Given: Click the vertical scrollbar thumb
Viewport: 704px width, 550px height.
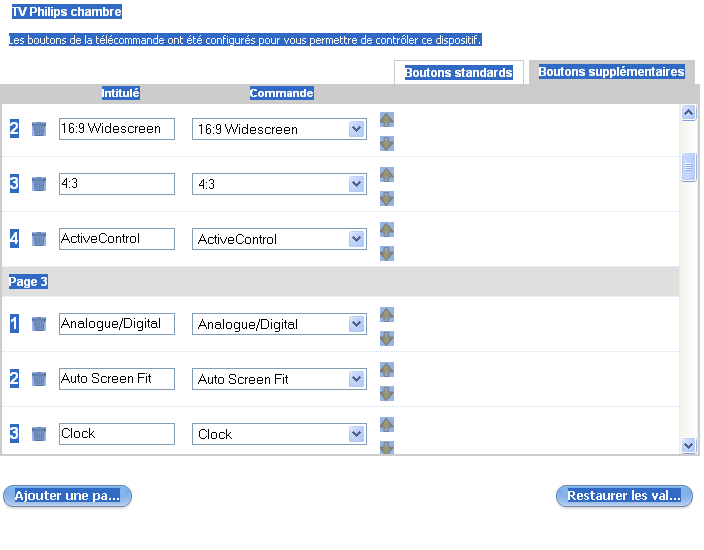Looking at the screenshot, I should (688, 167).
